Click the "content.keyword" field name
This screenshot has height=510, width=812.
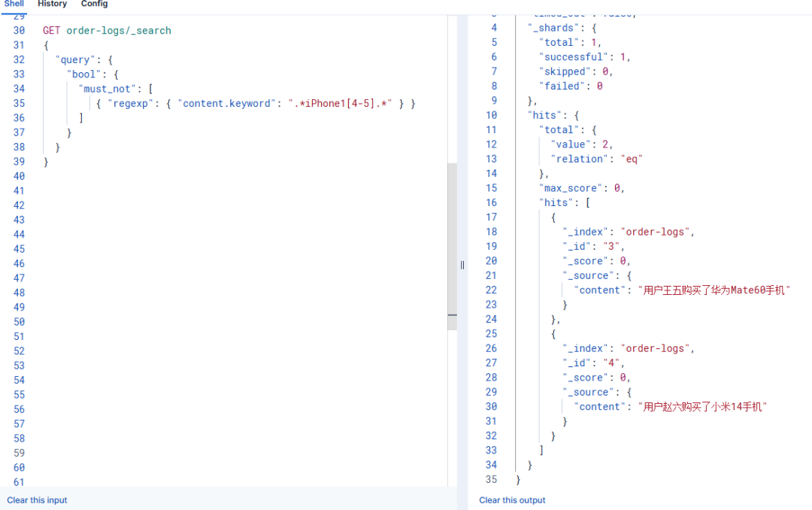[226, 103]
